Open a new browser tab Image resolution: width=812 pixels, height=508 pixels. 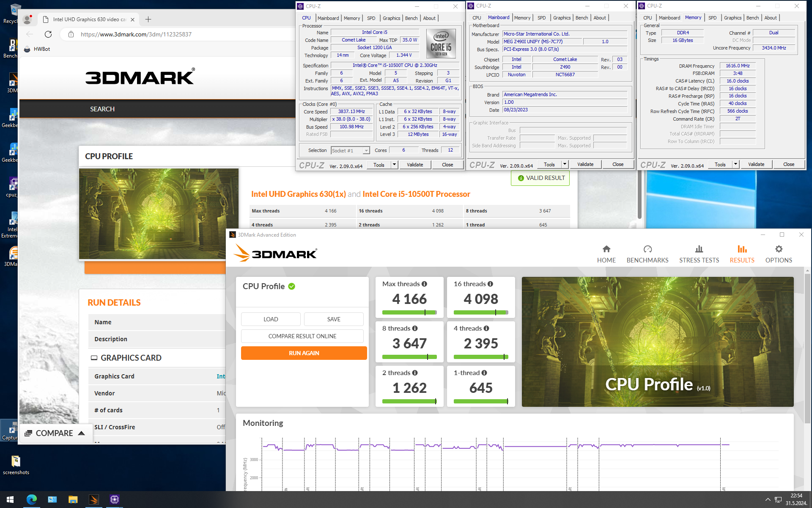point(148,19)
